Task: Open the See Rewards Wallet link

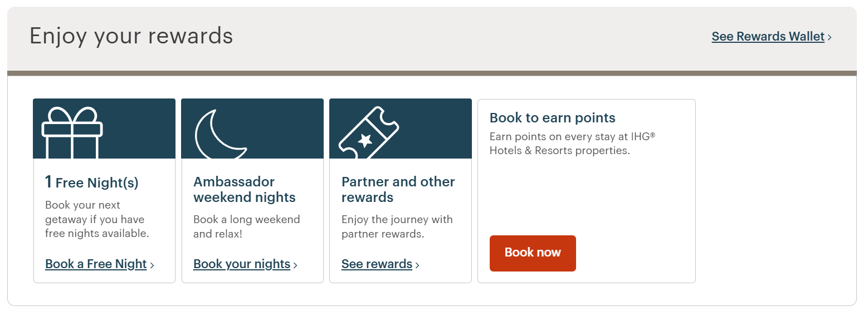Action: tap(768, 36)
